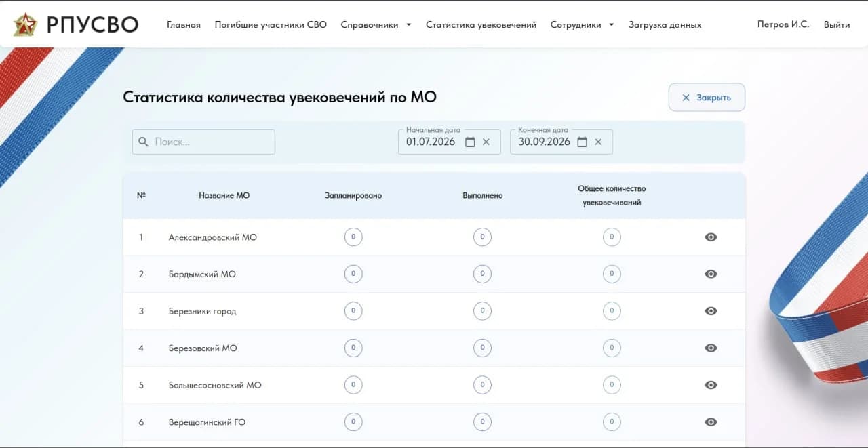Click Конечная дата value 30.09.2026
This screenshot has width=868, height=448.
click(x=544, y=142)
